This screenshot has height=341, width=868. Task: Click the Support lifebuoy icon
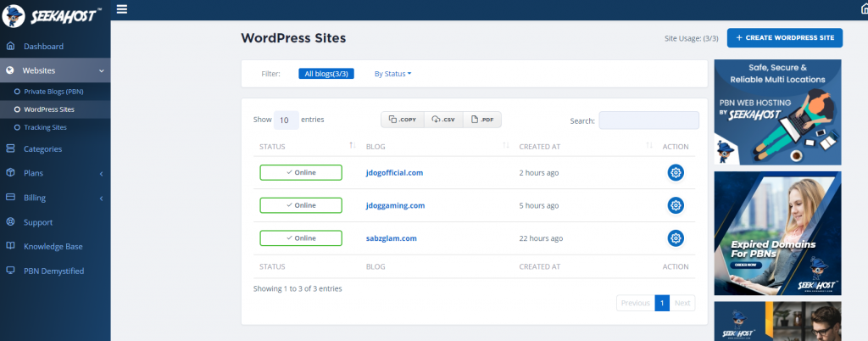[x=10, y=222]
